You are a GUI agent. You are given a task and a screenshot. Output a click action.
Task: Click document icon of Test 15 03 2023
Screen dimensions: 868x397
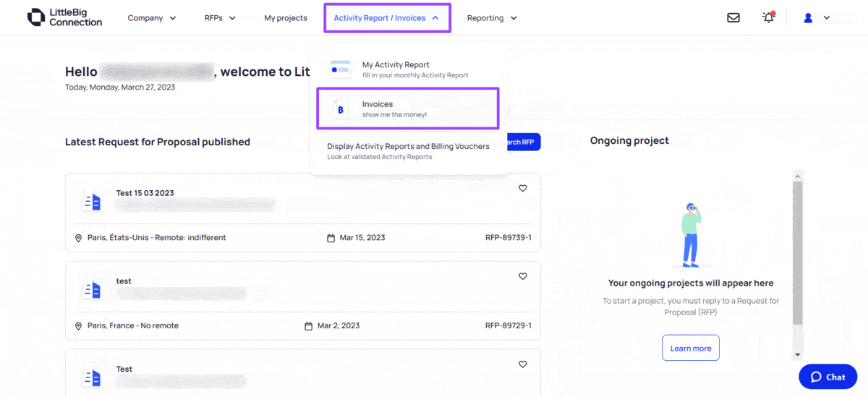click(93, 202)
